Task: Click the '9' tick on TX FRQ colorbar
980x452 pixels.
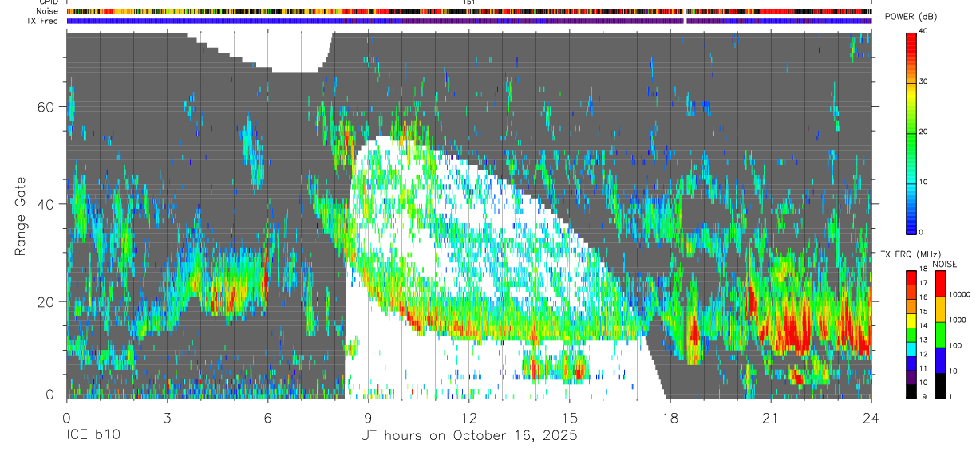Action: [926, 396]
